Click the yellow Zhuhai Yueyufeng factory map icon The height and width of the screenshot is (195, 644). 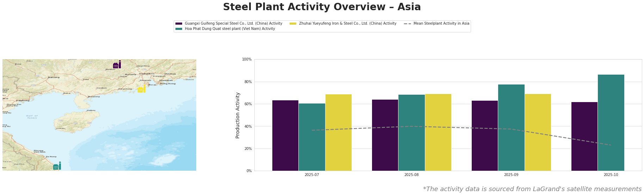tap(142, 89)
